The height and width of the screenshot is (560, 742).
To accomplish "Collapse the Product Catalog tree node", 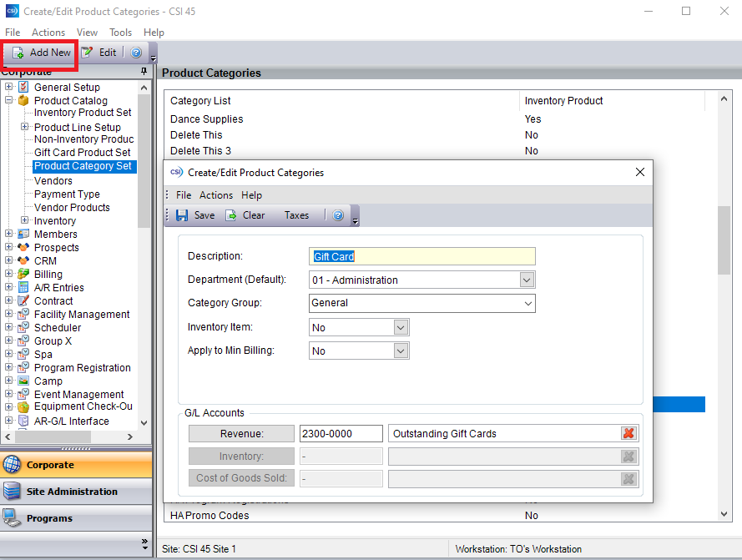I will coord(9,100).
